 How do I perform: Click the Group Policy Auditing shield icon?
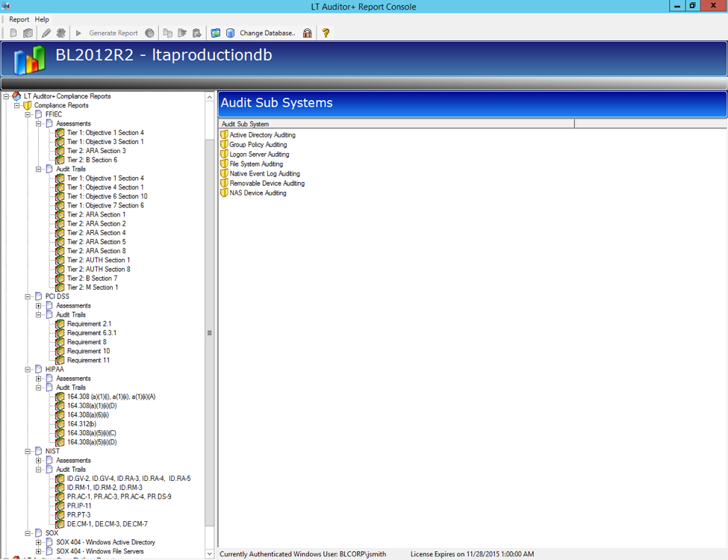224,144
